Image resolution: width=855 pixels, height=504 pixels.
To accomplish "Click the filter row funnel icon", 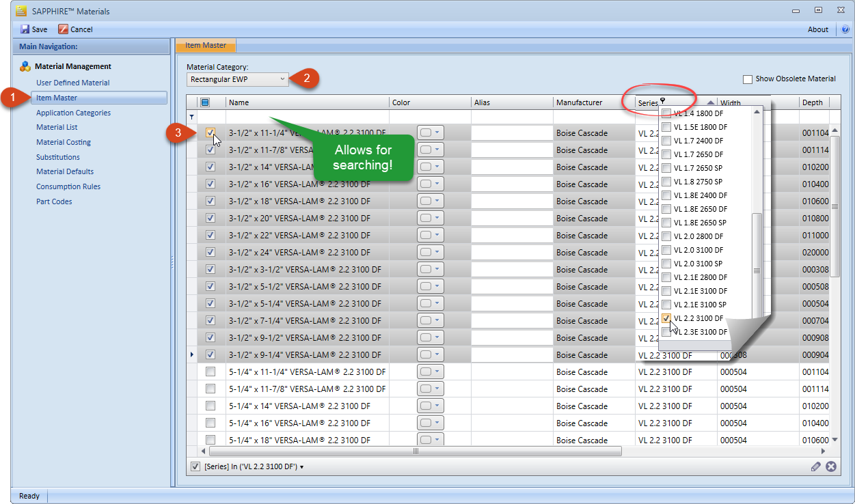I will (191, 117).
